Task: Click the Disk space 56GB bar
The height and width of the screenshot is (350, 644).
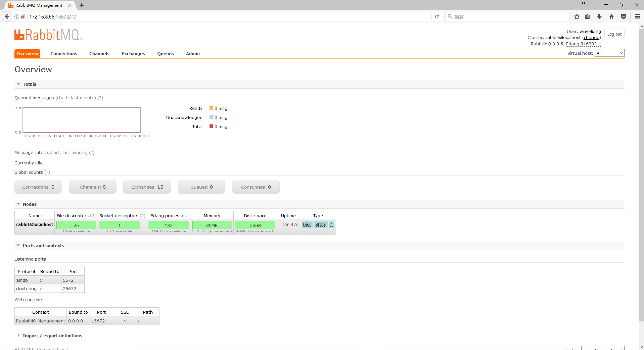Action: pos(255,225)
